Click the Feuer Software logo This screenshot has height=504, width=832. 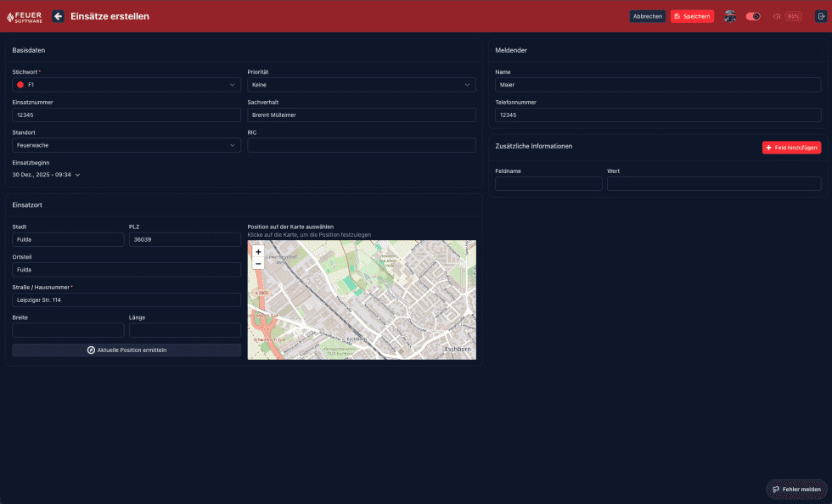[25, 15]
